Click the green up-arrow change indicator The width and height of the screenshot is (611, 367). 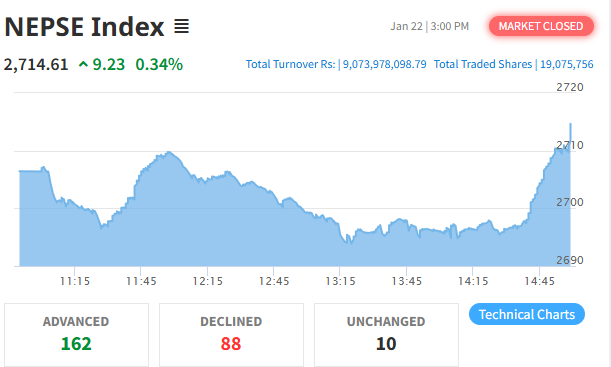[83, 64]
